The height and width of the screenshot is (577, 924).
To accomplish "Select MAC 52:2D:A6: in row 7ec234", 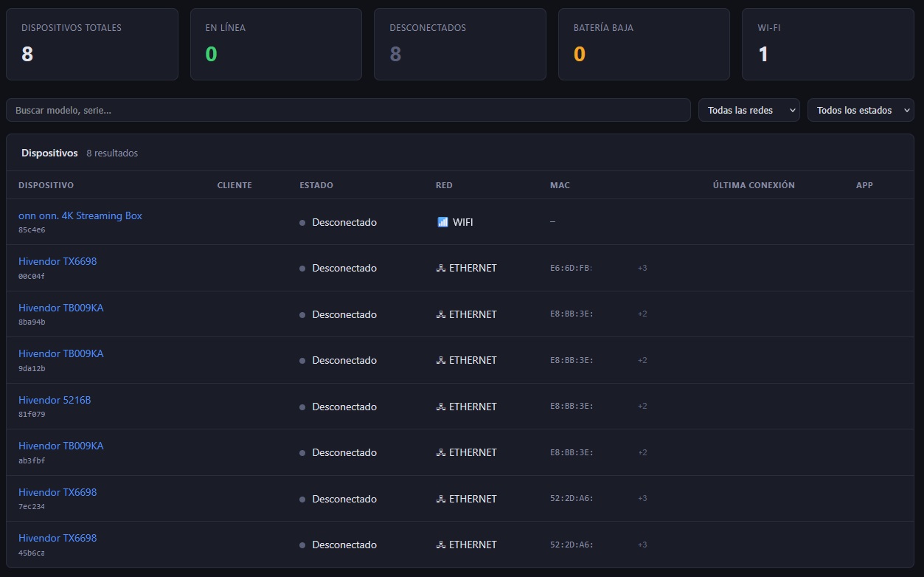I will [572, 499].
